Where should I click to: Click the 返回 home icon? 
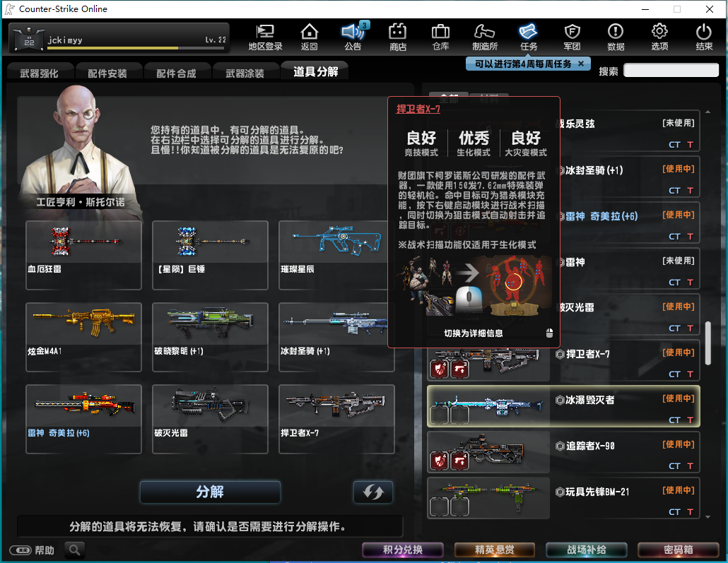309,37
